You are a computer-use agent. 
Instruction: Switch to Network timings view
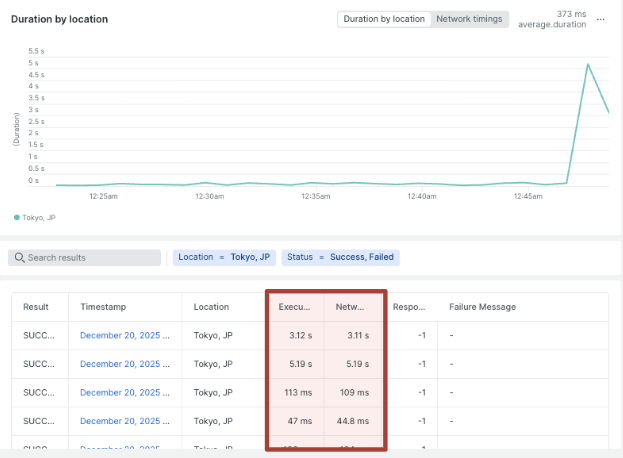pyautogui.click(x=471, y=19)
